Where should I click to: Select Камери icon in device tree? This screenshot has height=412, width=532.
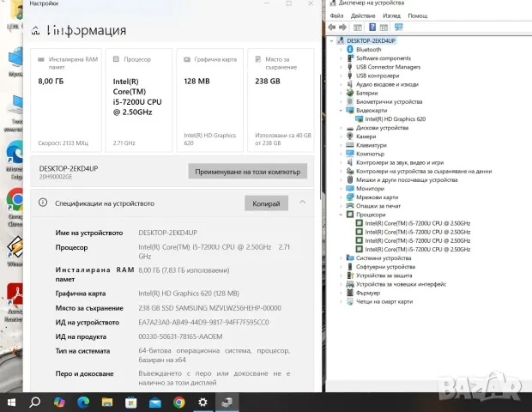coord(350,136)
